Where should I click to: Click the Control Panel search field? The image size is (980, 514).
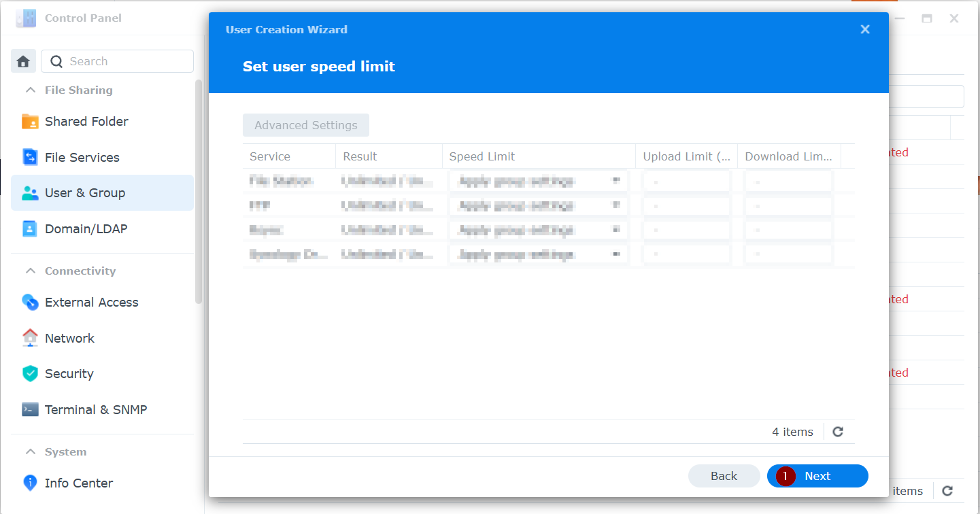(117, 61)
